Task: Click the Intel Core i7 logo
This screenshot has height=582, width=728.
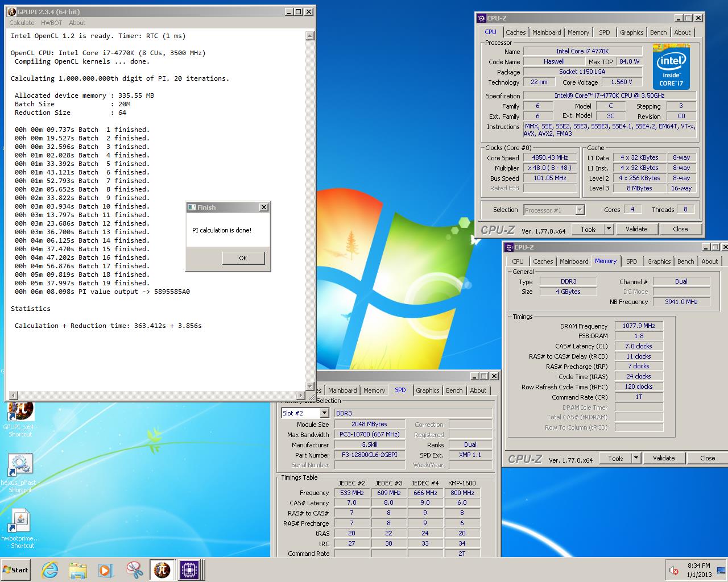Action: click(x=671, y=68)
